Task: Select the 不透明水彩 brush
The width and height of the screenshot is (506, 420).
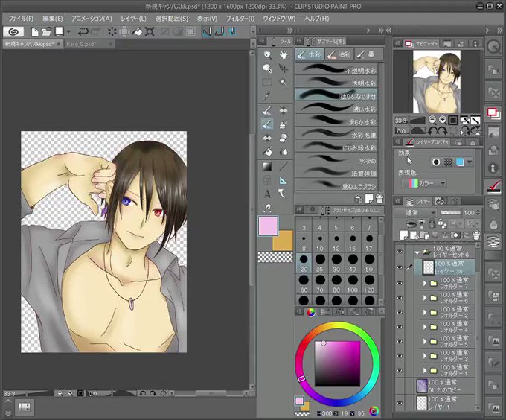Action: coord(336,69)
